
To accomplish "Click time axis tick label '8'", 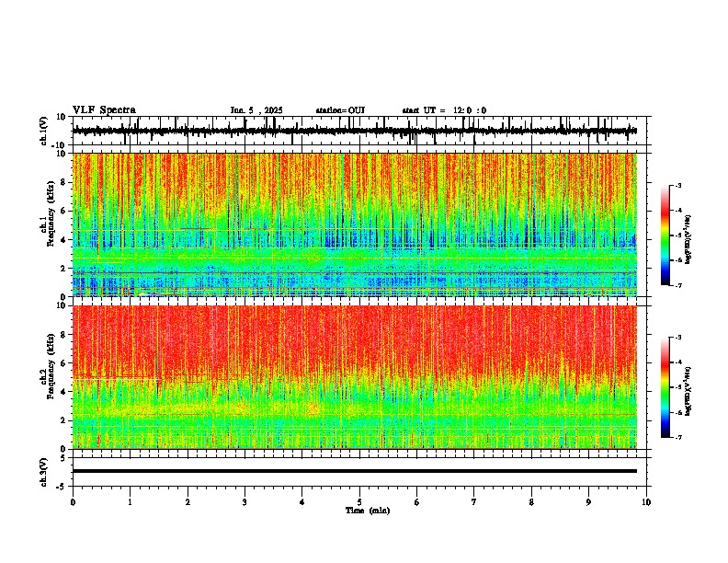I will 531,502.
